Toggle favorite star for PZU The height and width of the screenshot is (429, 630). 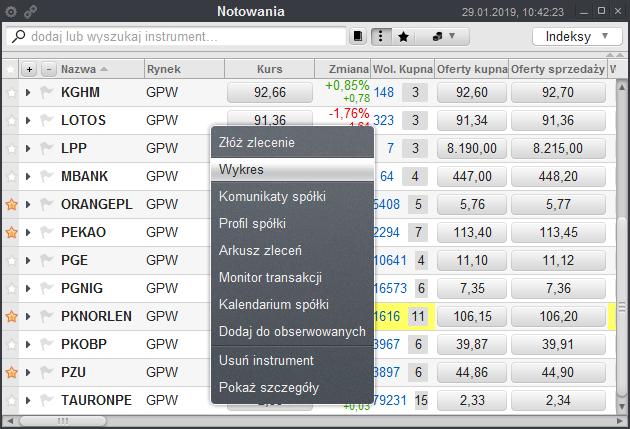[11, 372]
